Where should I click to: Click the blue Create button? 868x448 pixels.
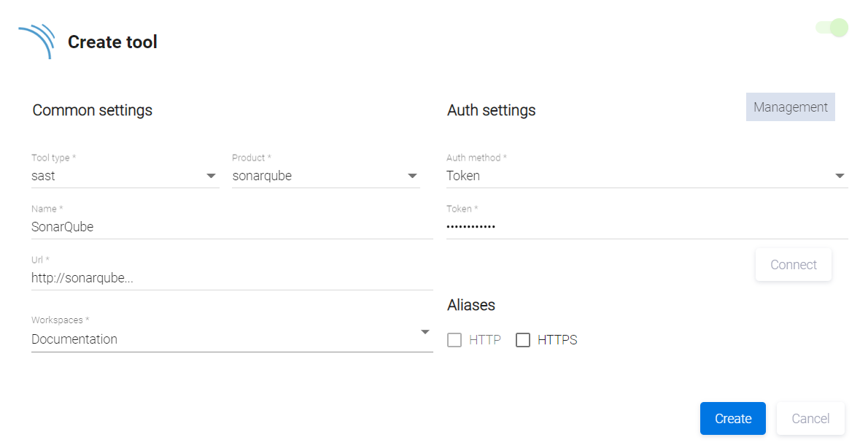tap(732, 418)
